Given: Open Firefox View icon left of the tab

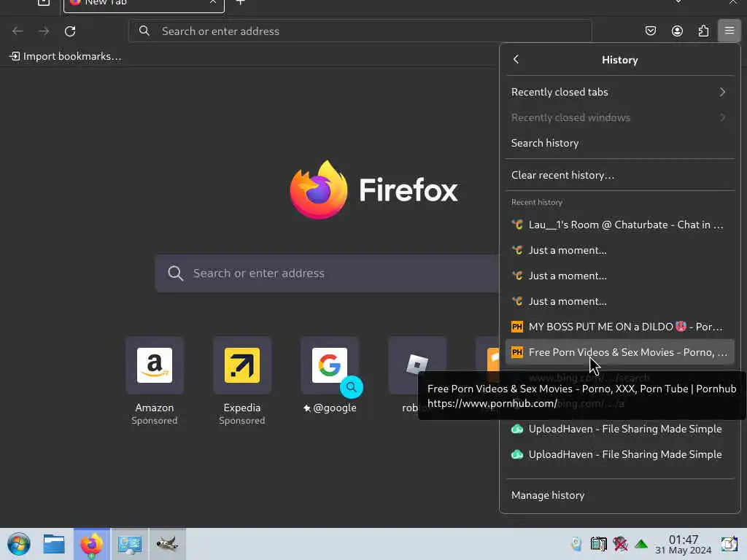Looking at the screenshot, I should 43,3.
